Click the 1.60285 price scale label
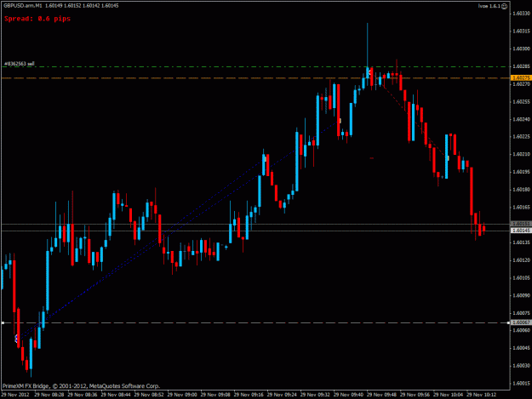 (x=522, y=66)
